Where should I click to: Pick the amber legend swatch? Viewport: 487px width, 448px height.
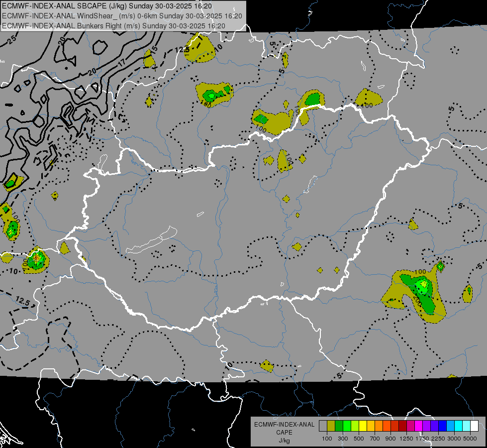(x=371, y=426)
